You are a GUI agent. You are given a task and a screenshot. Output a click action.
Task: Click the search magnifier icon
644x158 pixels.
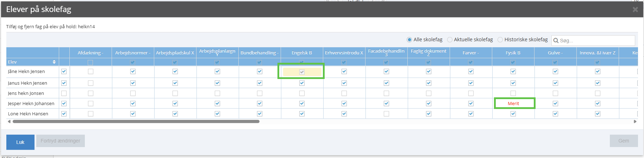pyautogui.click(x=556, y=41)
